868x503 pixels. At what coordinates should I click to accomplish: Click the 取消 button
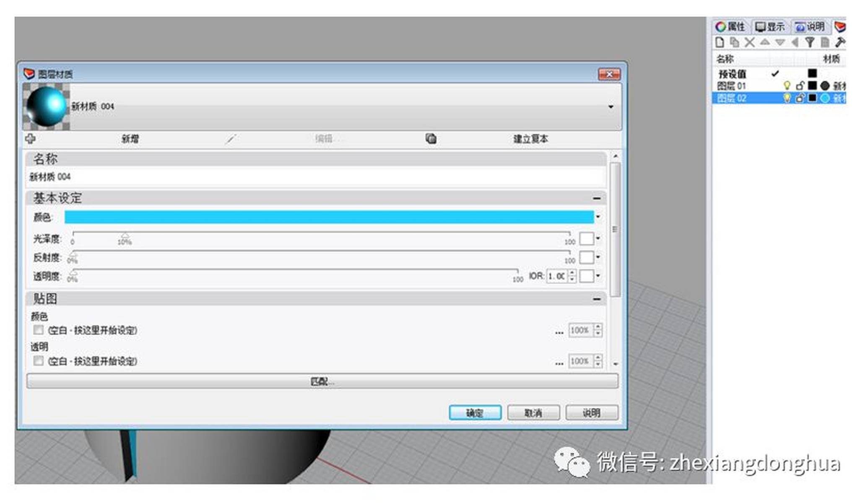click(x=533, y=413)
